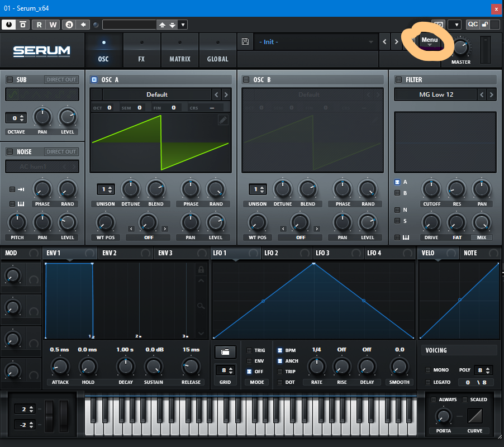Click the plugin snapshot camera icon
The height and width of the screenshot is (447, 504).
point(438,25)
